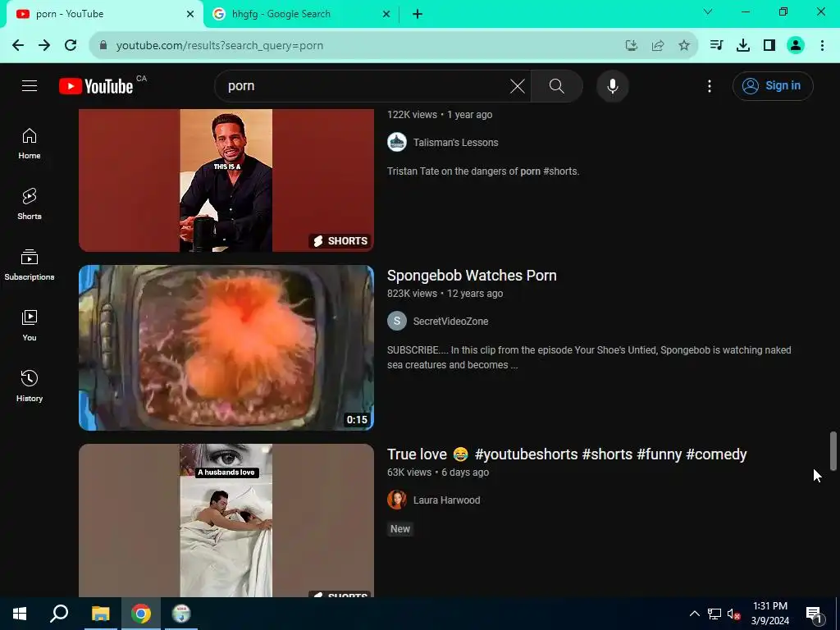This screenshot has width=840, height=630.
Task: Open Shorts in the sidebar
Action: coord(30,204)
